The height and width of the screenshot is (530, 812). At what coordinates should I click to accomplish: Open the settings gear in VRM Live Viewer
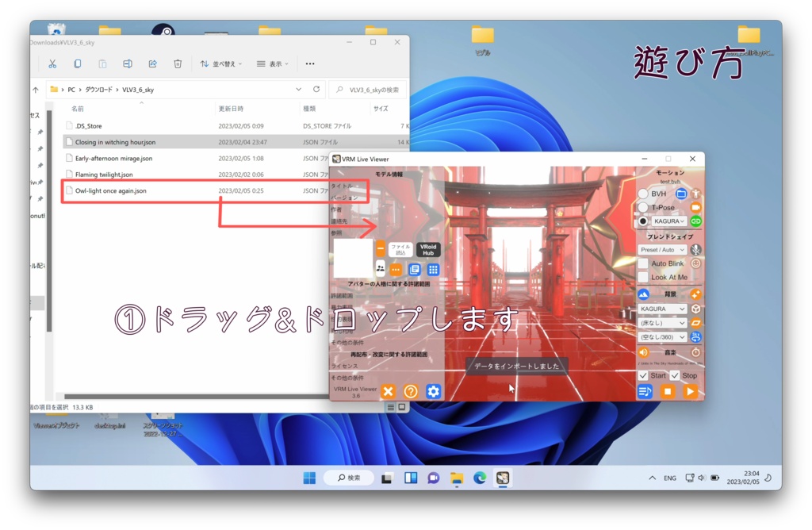click(432, 391)
